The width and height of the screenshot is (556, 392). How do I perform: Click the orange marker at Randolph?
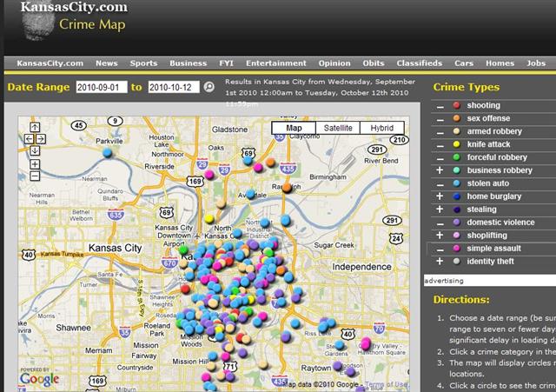pyautogui.click(x=287, y=188)
